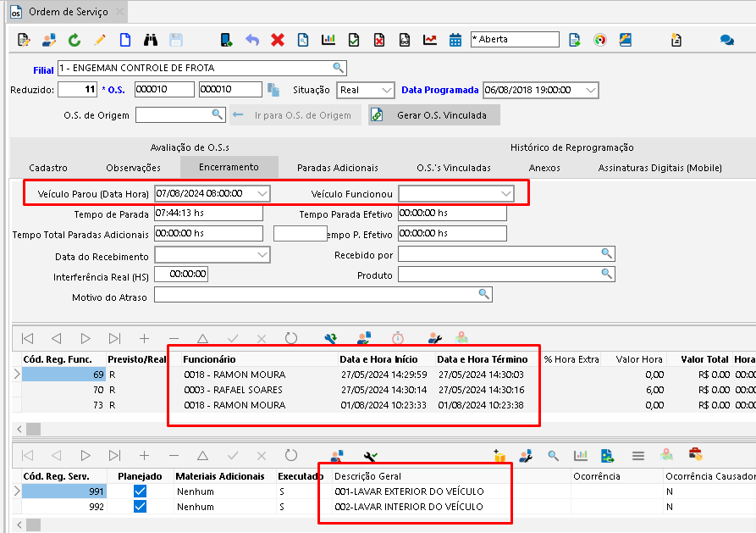
Task: Toggle Planejado checkbox for service 991
Action: (x=140, y=491)
